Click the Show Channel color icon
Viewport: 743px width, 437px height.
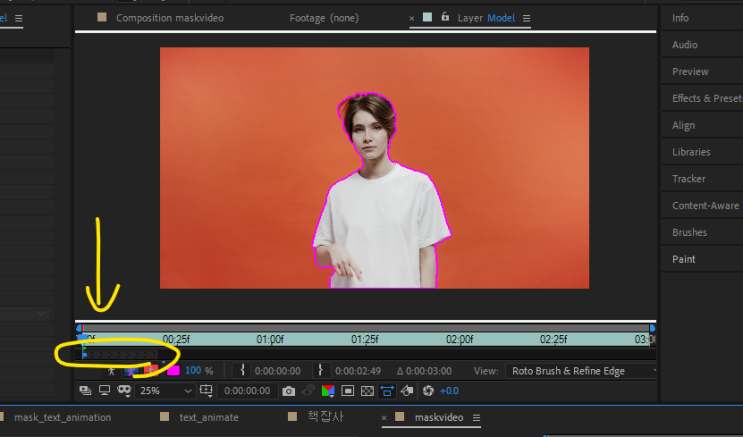(328, 391)
